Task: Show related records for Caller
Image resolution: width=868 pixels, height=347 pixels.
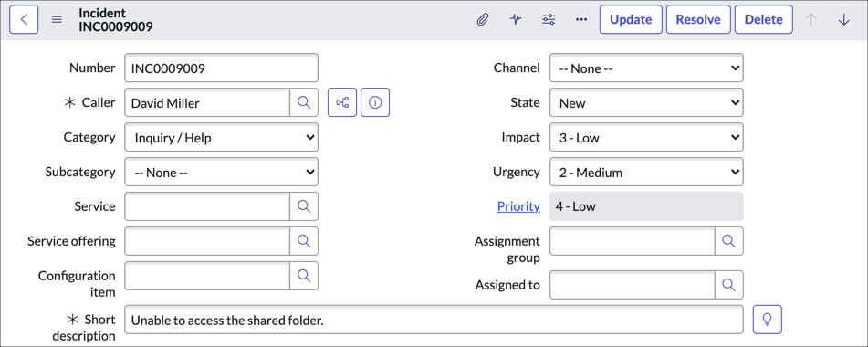Action: click(342, 102)
